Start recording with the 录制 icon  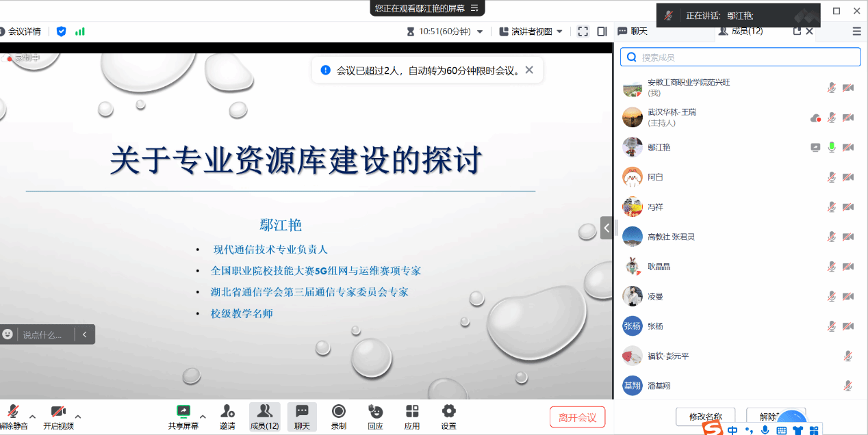click(x=338, y=412)
